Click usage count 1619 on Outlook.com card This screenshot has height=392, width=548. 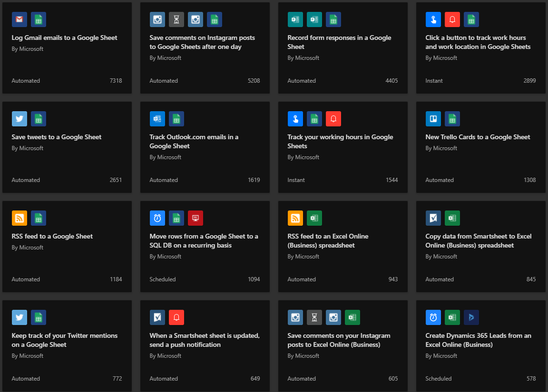tap(254, 180)
